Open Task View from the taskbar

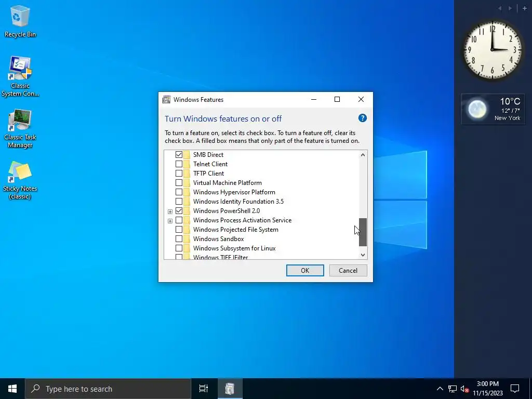[x=203, y=389]
